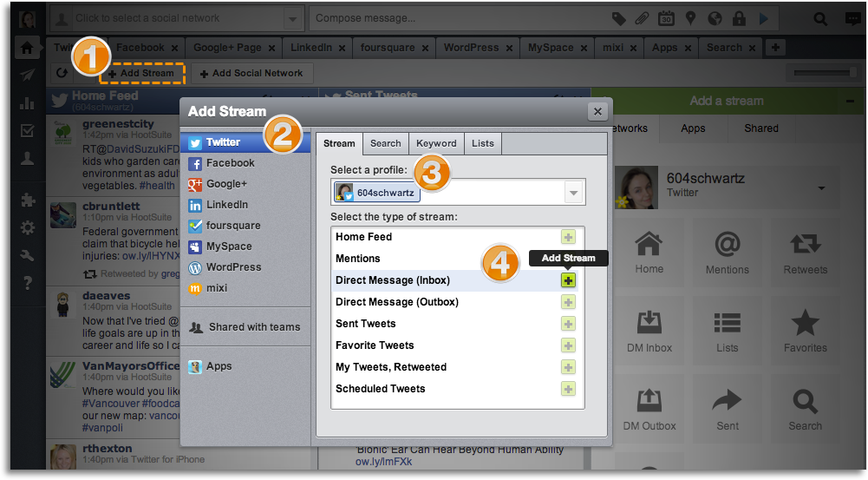
Task: Click the refresh streams icon
Action: pyautogui.click(x=62, y=73)
